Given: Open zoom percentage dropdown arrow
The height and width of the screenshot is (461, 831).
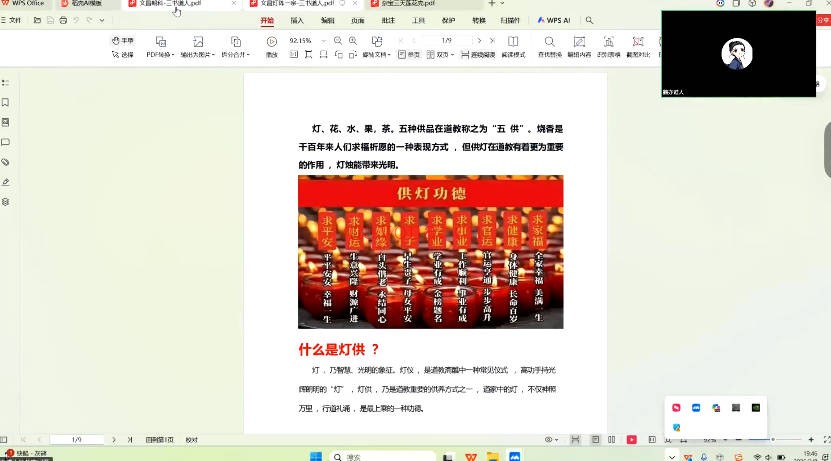Looking at the screenshot, I should [x=323, y=41].
